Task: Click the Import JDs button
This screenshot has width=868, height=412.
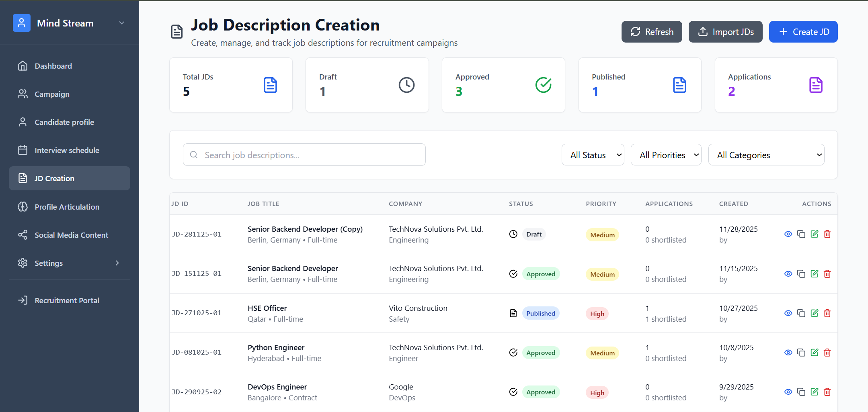Action: coord(726,32)
